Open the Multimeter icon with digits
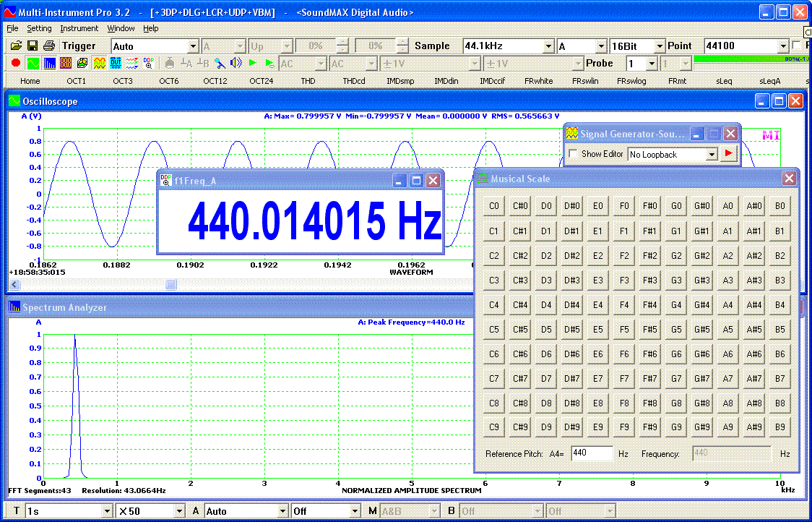The width and height of the screenshot is (812, 522). [x=66, y=63]
